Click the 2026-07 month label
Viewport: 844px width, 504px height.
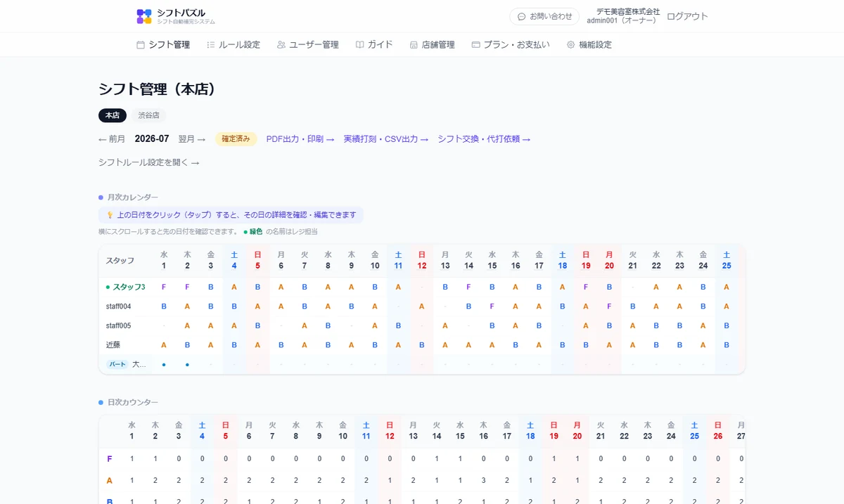coord(152,139)
